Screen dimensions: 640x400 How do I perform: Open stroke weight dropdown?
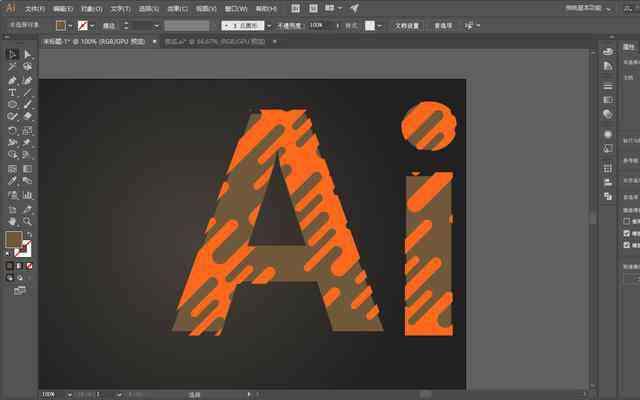coord(156,26)
